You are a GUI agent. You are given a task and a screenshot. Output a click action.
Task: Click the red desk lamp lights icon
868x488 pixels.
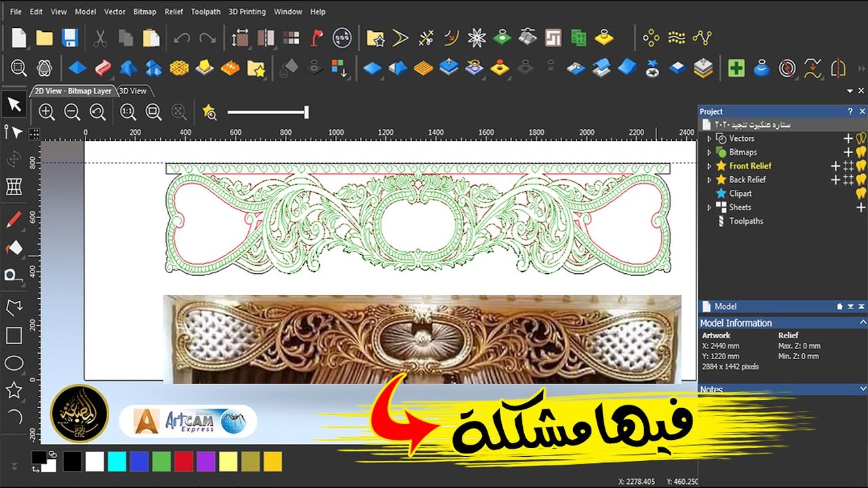coord(317,38)
